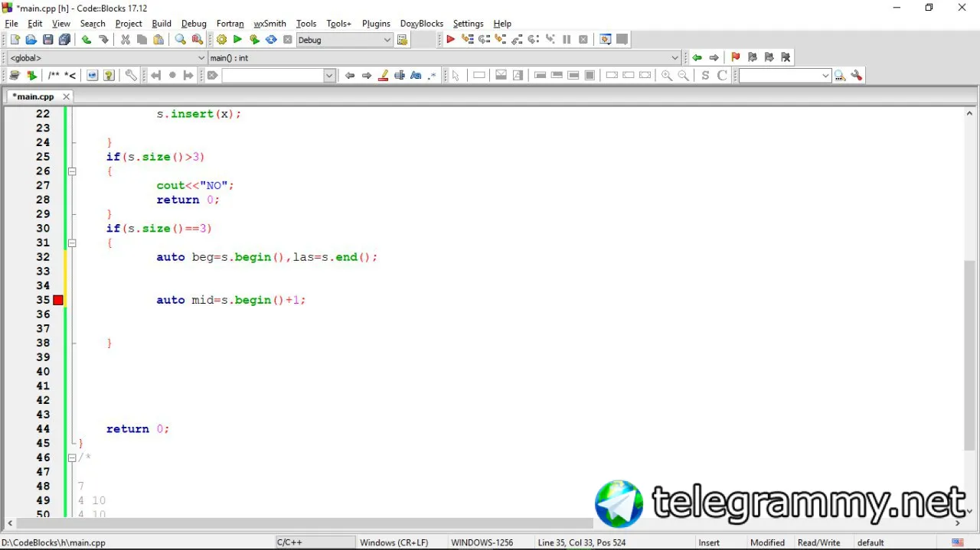This screenshot has height=550, width=980.
Task: Toggle regex search option
Action: tap(433, 75)
